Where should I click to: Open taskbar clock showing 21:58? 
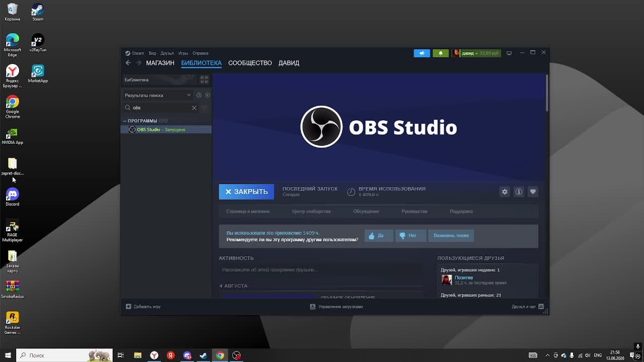(x=615, y=355)
